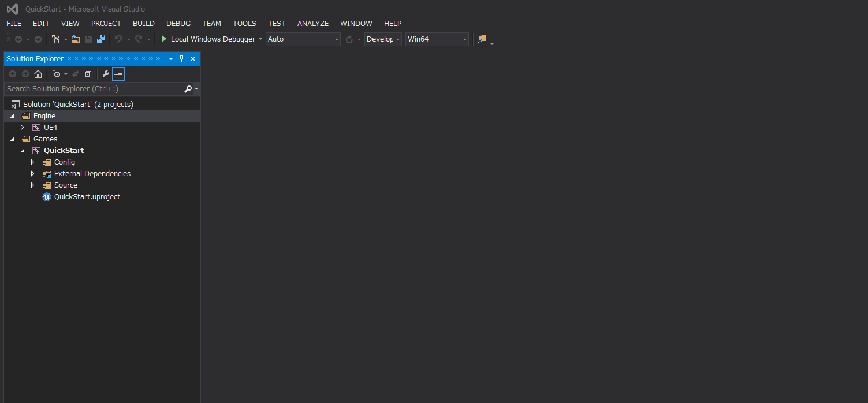868x403 pixels.
Task: Click the Solution Explorer search magnifier icon
Action: [188, 89]
